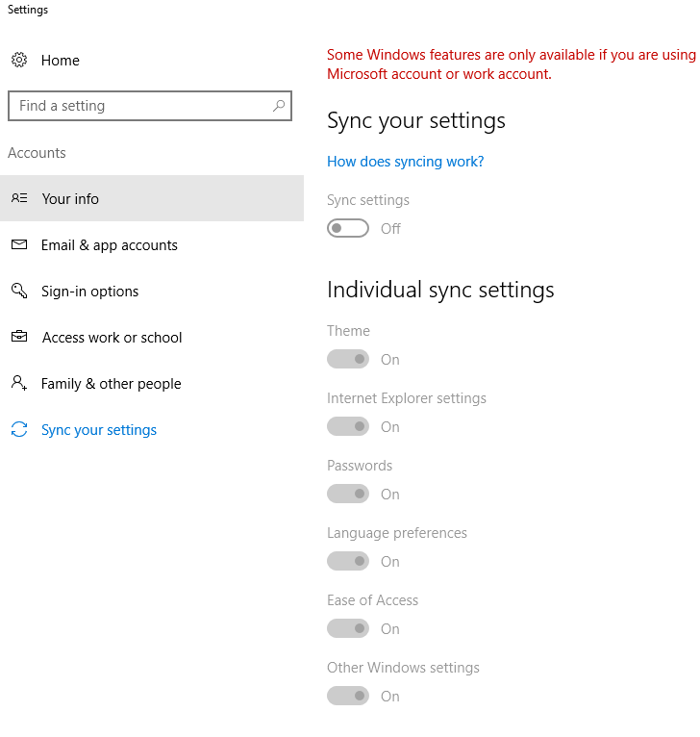Click the Access work briefcase icon

19,337
